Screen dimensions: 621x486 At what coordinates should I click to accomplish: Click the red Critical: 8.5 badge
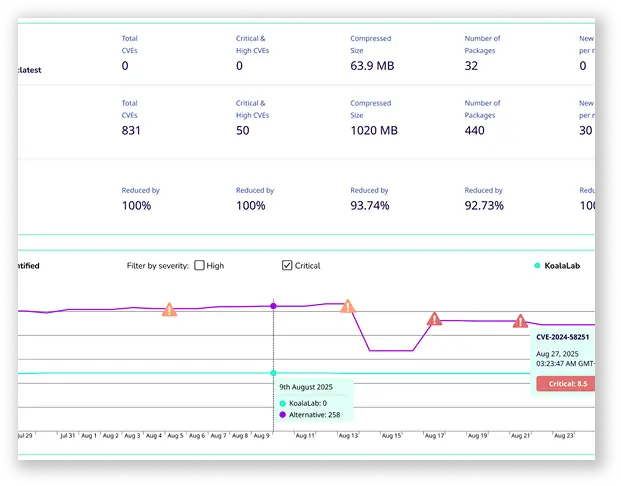(565, 383)
